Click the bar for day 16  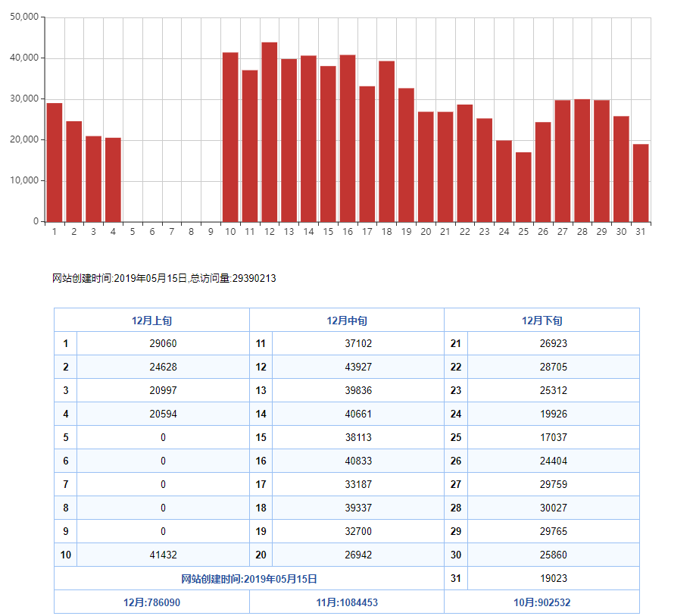(348, 138)
